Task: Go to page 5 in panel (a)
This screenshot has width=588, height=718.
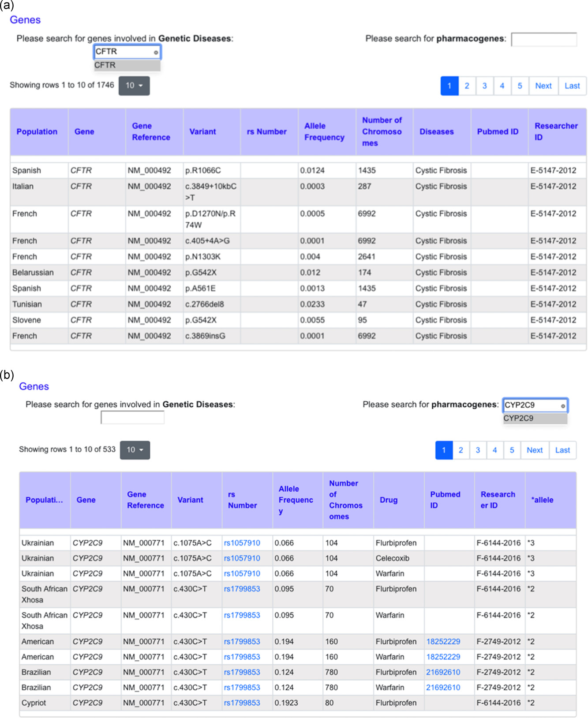Action: point(520,86)
